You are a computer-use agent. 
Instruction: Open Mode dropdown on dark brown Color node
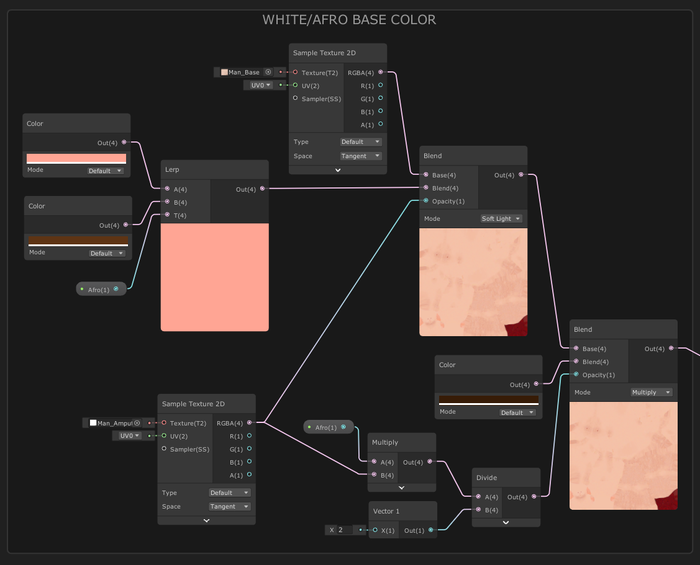[517, 413]
